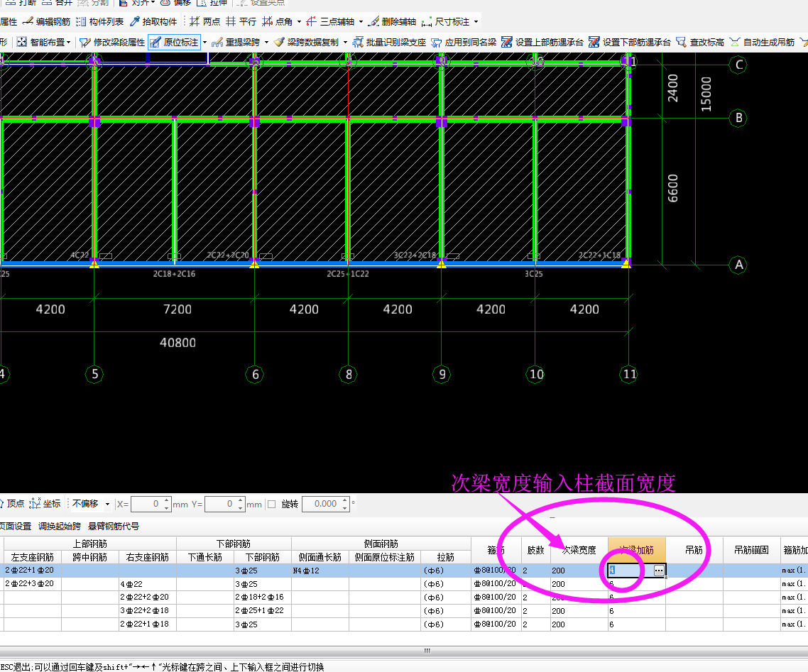
Task: Select 尺寸标注 dimension tool
Action: (446, 21)
